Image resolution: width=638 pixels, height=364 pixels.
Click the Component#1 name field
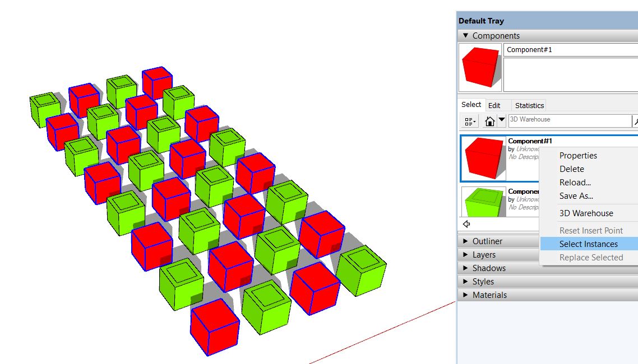pos(570,50)
